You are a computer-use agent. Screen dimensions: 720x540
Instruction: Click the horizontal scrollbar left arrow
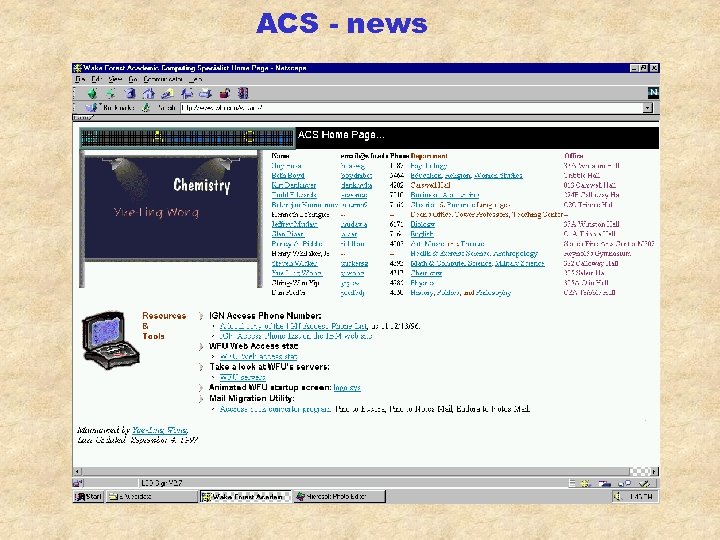click(x=77, y=472)
